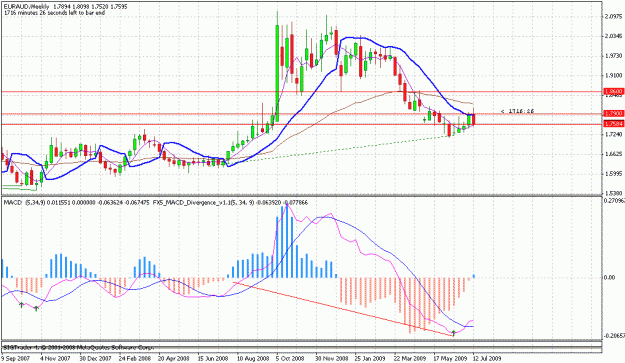
Task: Click the 22 Mar 2009 date label
Action: (410, 358)
